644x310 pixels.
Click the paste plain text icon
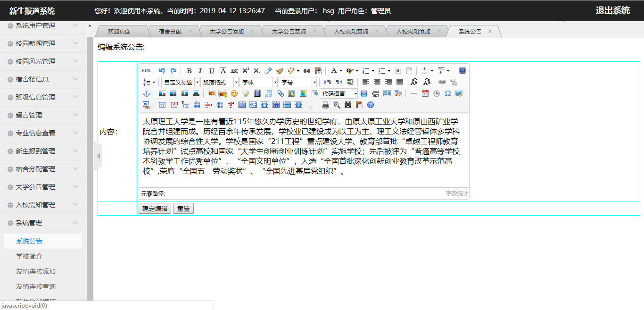click(318, 71)
